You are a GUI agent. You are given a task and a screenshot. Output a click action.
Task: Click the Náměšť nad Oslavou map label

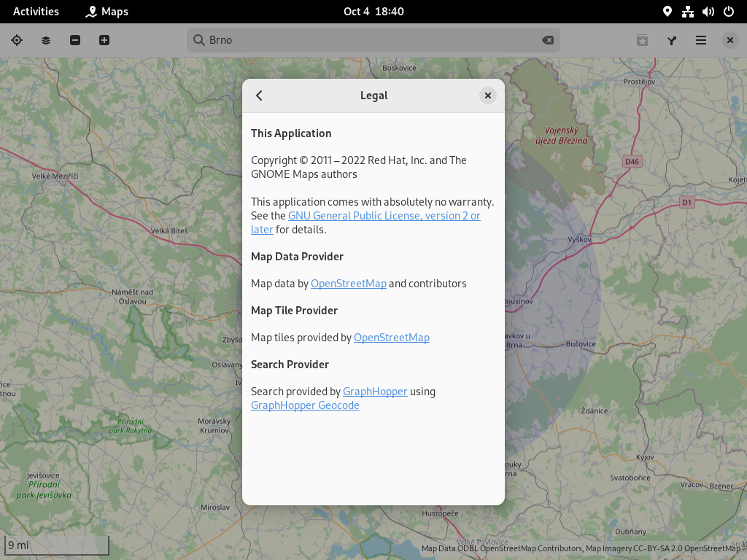point(133,297)
